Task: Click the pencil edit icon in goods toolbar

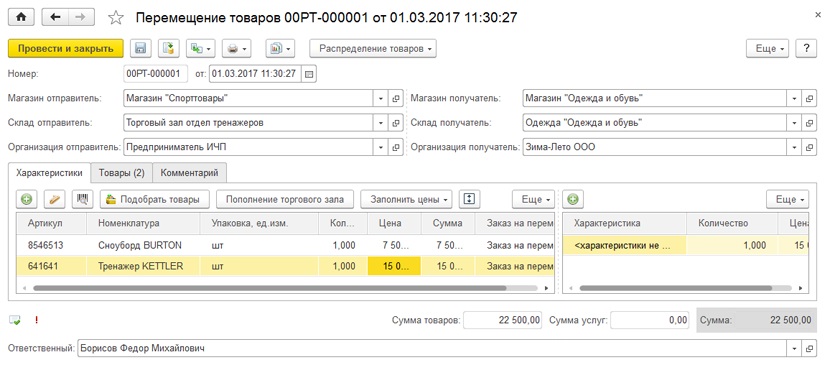Action: coord(55,199)
